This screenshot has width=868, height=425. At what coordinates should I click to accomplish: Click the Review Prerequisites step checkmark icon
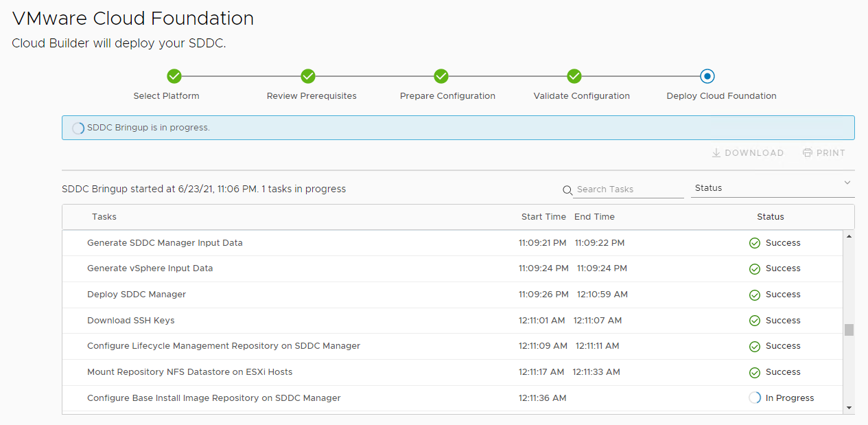[x=308, y=76]
